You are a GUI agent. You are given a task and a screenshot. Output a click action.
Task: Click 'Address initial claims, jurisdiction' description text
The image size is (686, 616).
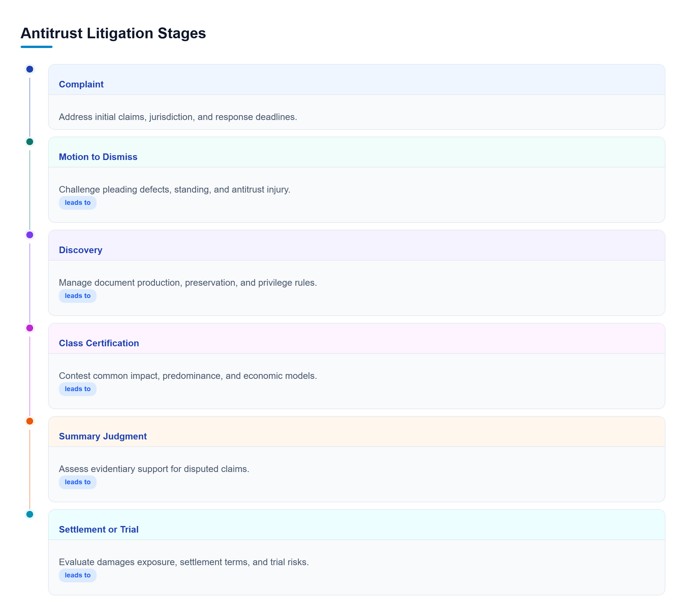tap(178, 117)
